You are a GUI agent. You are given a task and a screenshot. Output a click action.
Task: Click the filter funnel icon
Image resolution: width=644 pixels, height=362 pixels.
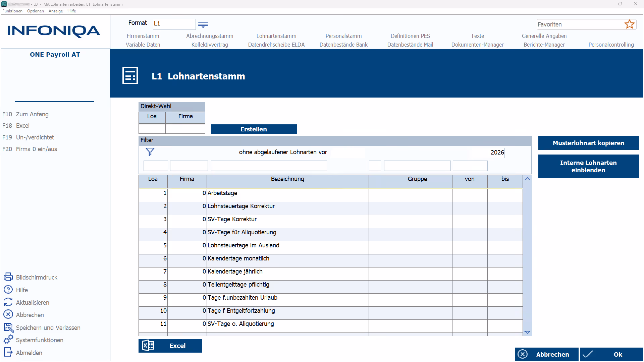(150, 152)
